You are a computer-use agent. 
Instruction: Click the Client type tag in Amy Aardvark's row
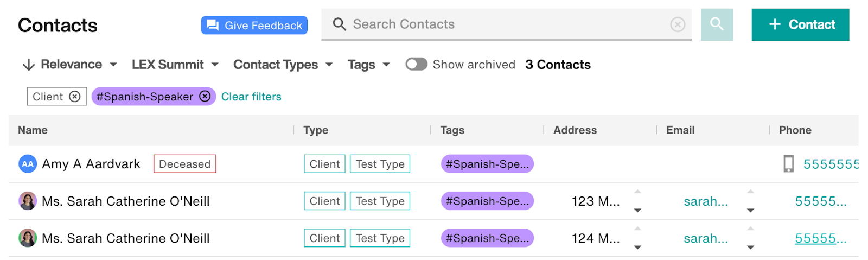324,164
